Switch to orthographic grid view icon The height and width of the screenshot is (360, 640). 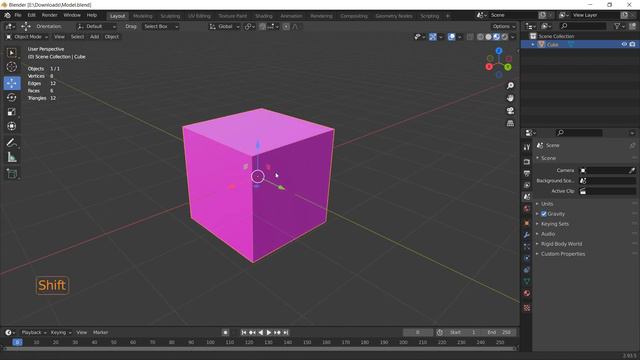(x=510, y=123)
